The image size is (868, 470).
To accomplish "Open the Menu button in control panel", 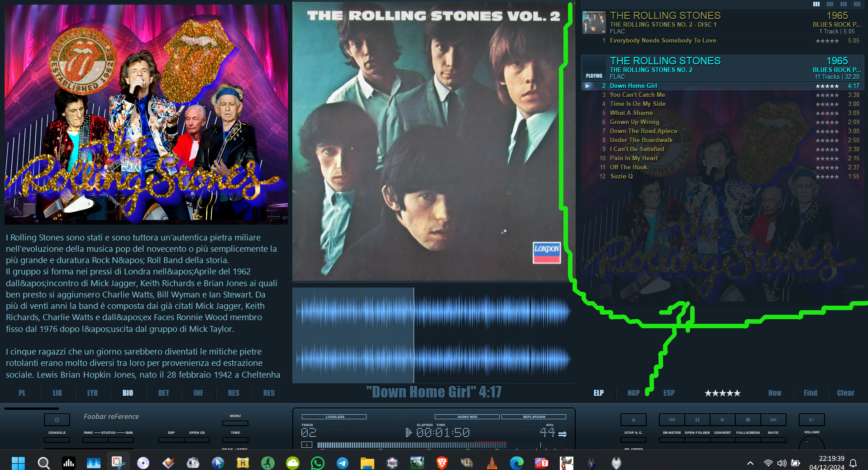I will 235,423.
